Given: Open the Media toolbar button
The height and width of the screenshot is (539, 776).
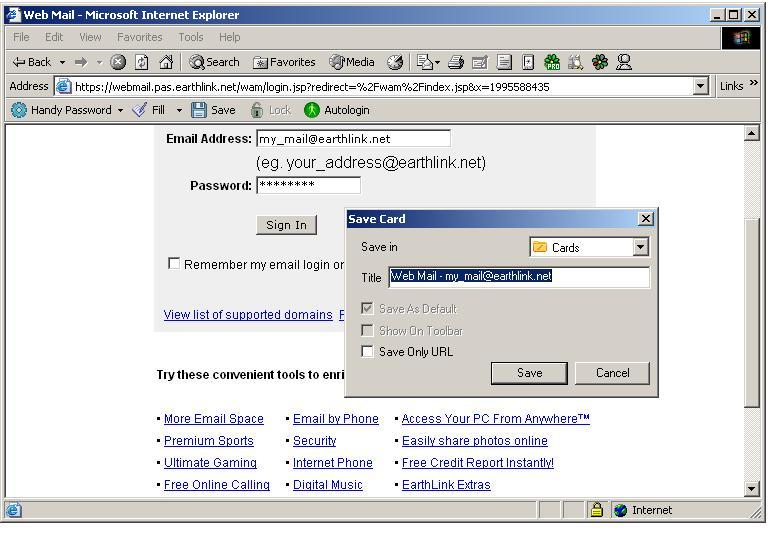Looking at the screenshot, I should click(x=352, y=62).
